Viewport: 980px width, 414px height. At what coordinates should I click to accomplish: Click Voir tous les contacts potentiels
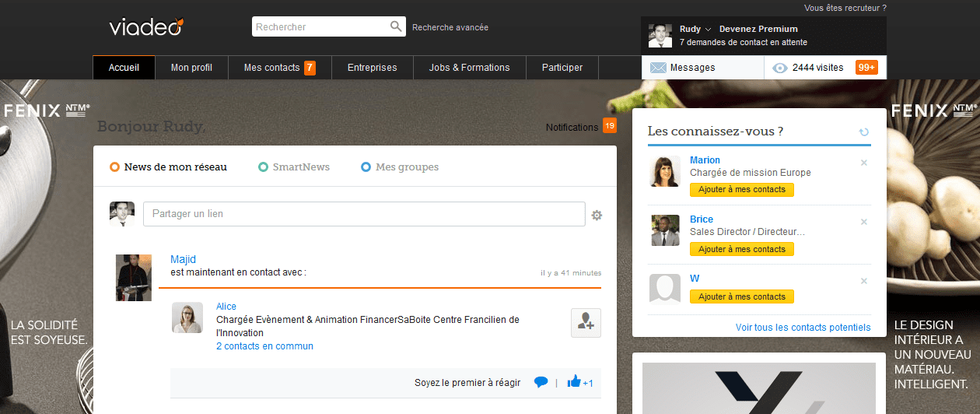pos(803,328)
